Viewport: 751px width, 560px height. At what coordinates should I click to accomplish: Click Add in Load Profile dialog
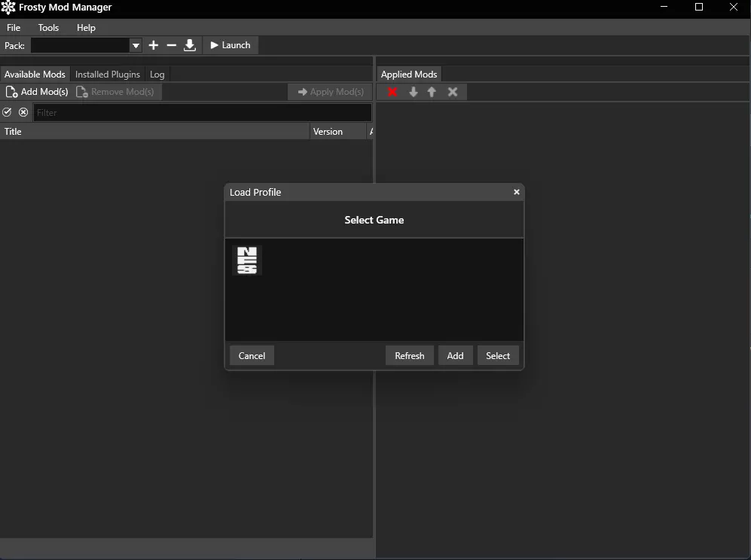[455, 355]
